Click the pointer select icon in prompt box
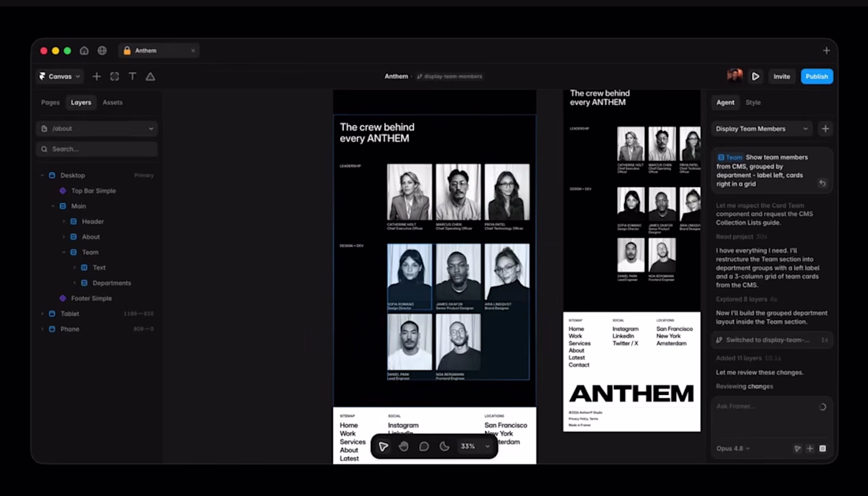This screenshot has height=496, width=868. pyautogui.click(x=797, y=449)
